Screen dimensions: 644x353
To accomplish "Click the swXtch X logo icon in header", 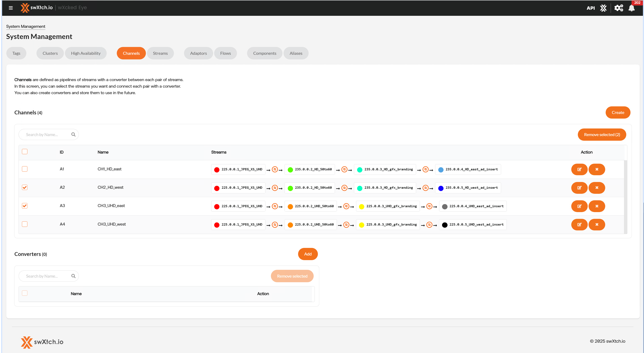I will 603,8.
